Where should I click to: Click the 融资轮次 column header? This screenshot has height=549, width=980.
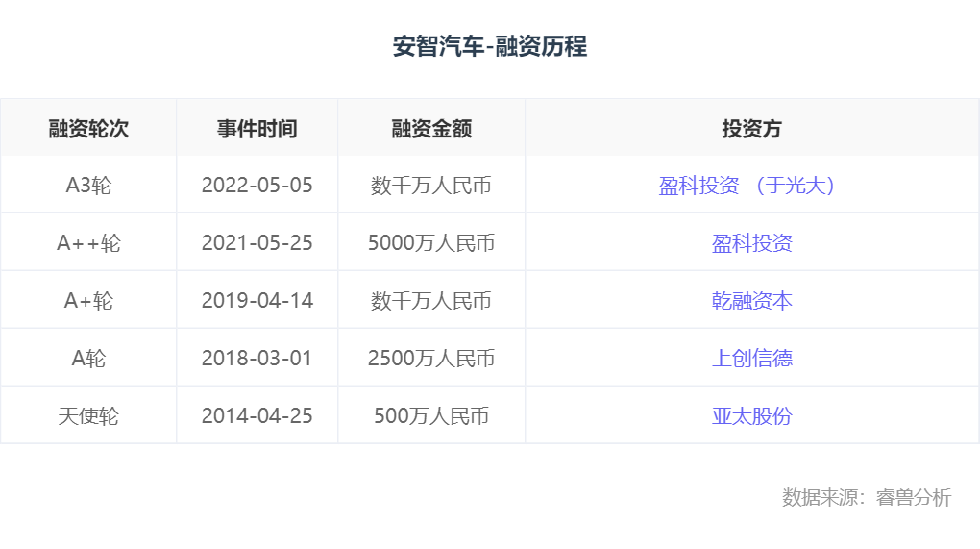(88, 128)
